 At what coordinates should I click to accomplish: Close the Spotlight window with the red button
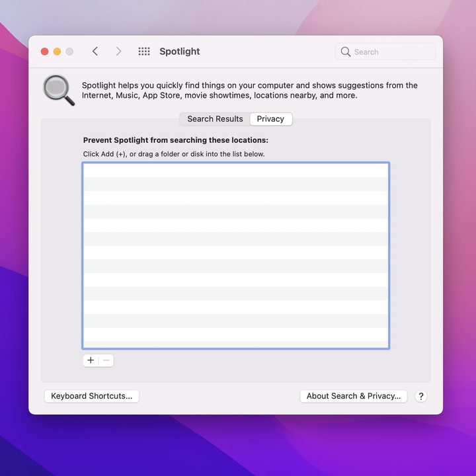(x=45, y=52)
